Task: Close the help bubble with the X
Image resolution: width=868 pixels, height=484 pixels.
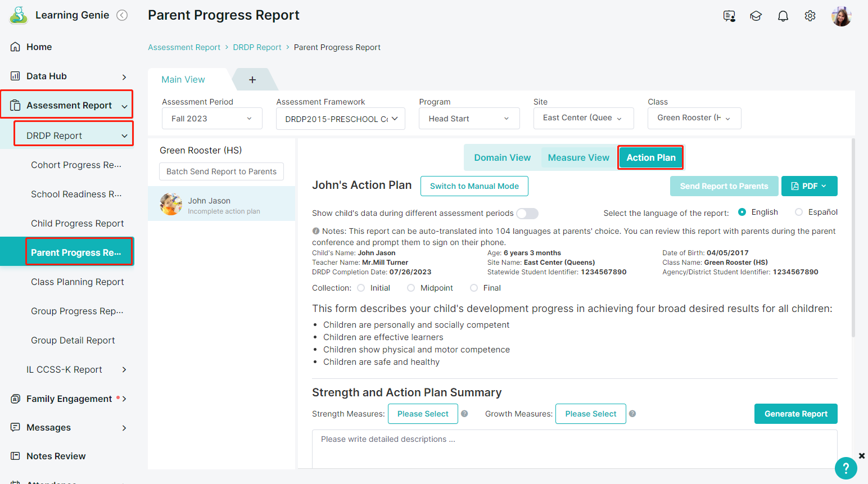Action: 862,455
